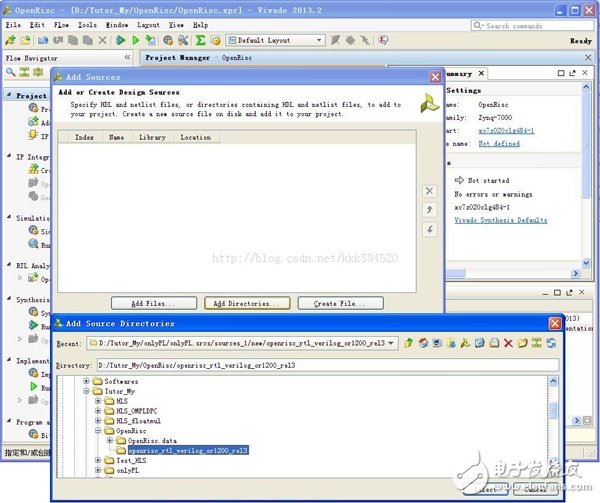Select the openrisc_rtl_verilog_or1200_rel3 folder
The width and height of the screenshot is (600, 503).
(187, 451)
